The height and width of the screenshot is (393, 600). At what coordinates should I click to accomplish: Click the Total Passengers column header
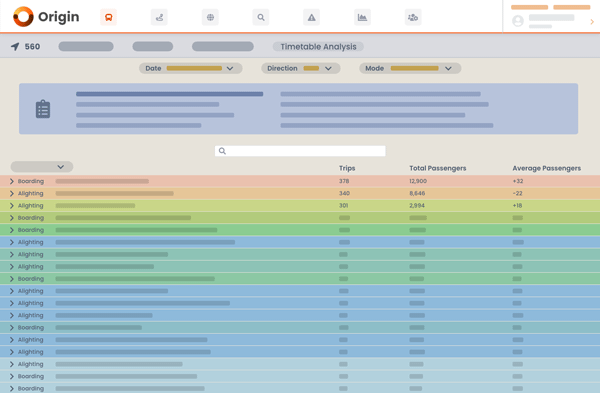click(438, 168)
